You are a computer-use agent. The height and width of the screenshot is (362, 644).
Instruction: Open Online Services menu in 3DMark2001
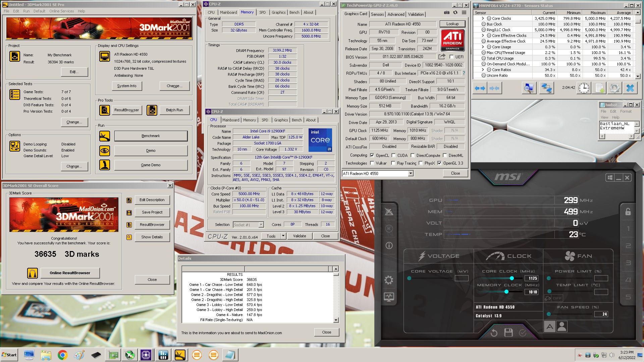coord(62,11)
